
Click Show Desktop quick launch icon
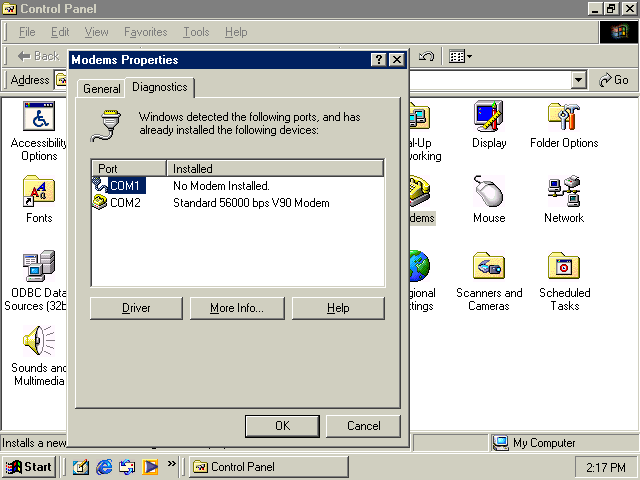(81, 467)
